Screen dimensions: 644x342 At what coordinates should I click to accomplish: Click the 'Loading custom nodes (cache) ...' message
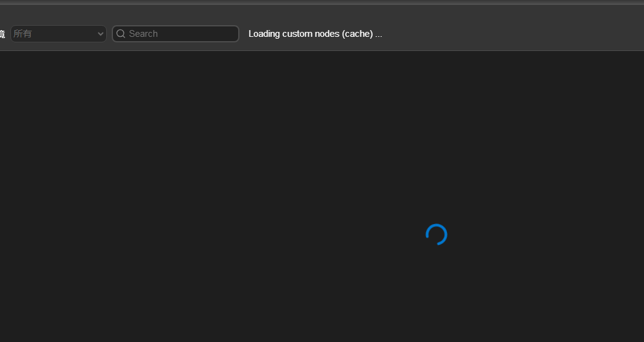315,34
